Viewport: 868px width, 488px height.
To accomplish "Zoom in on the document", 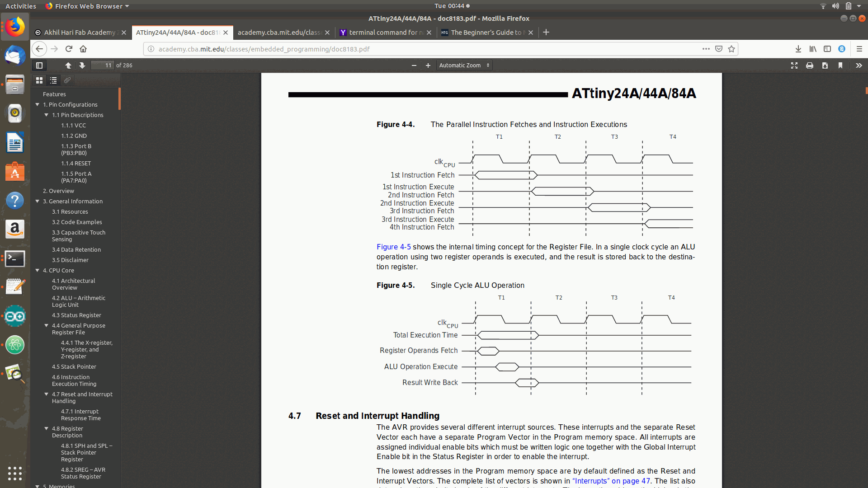I will [428, 65].
